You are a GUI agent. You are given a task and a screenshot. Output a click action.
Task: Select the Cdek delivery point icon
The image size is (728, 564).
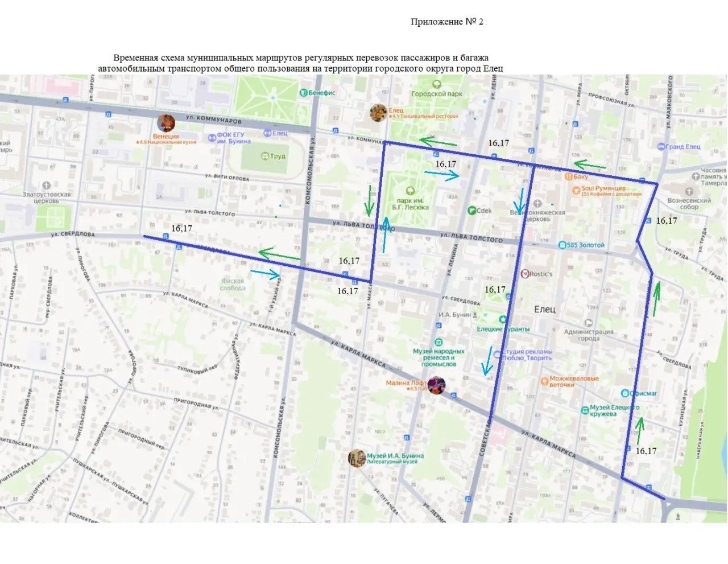click(x=471, y=211)
